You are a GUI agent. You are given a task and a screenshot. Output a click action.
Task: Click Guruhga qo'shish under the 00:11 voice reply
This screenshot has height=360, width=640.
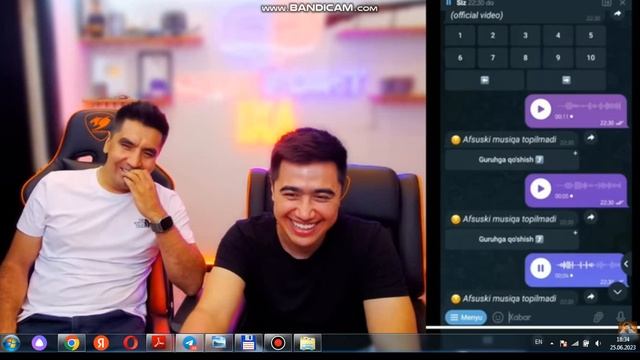click(511, 160)
